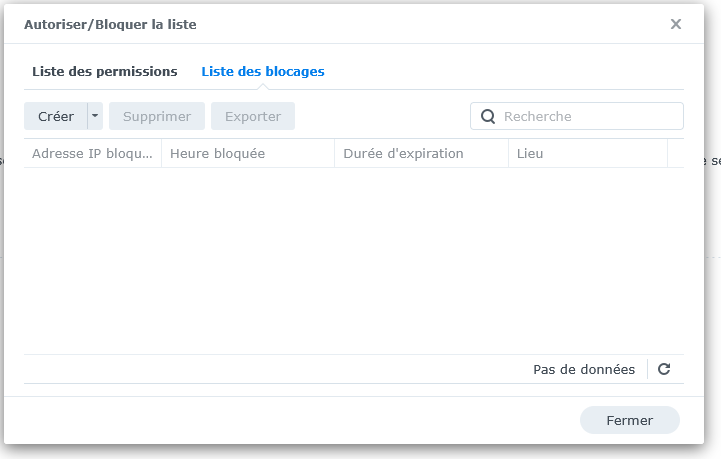Click the Créer button
This screenshot has height=459, width=721.
point(56,116)
